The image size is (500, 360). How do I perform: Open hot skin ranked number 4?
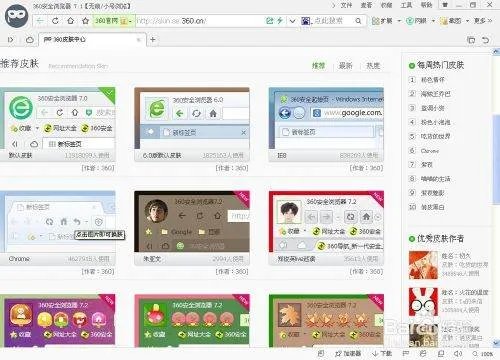(435, 122)
